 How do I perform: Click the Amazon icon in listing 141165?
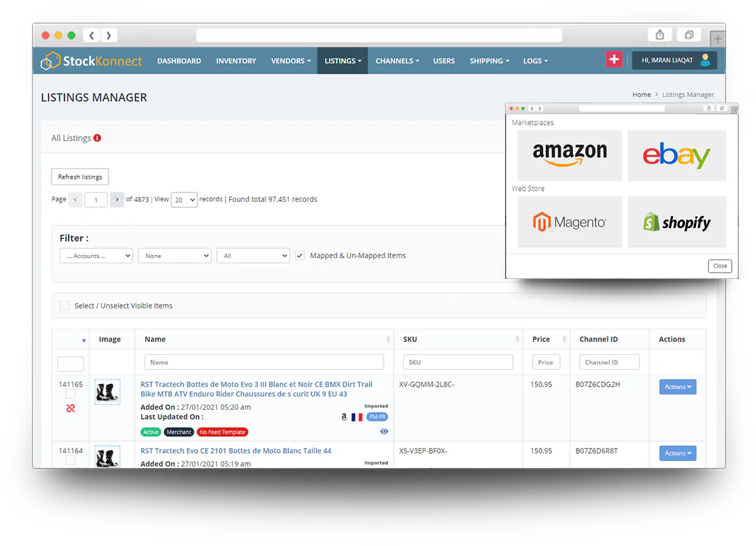point(344,417)
